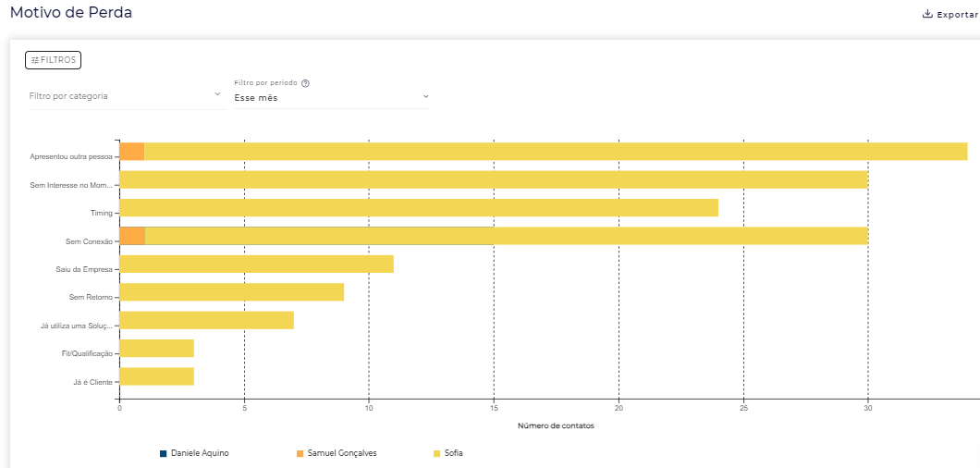Toggle Daniele Aquino legend series
Viewport: 980px width, 468px height.
200,453
